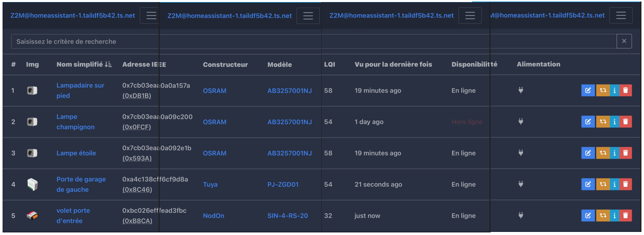Click the Porte de garage de gauche device image
644x235 pixels.
point(32,185)
